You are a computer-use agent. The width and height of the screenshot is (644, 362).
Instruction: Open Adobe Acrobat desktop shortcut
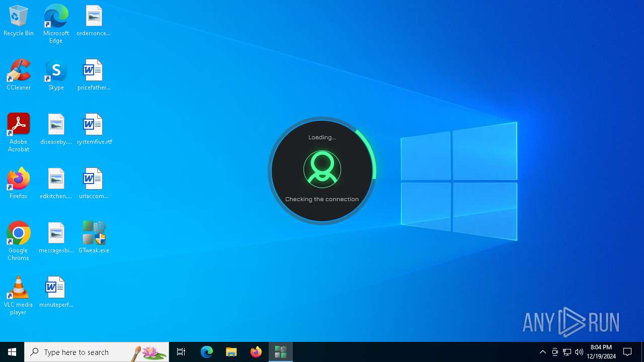[x=19, y=133]
